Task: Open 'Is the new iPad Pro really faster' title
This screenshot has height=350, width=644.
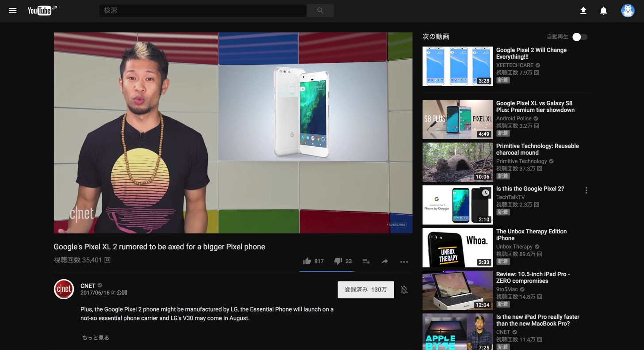Action: click(539, 320)
